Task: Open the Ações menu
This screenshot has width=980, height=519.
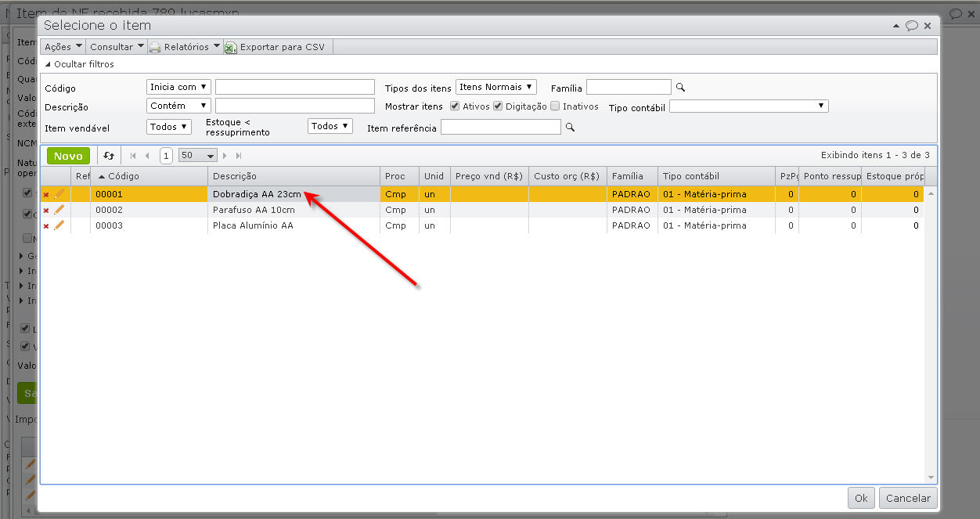Action: pyautogui.click(x=63, y=47)
